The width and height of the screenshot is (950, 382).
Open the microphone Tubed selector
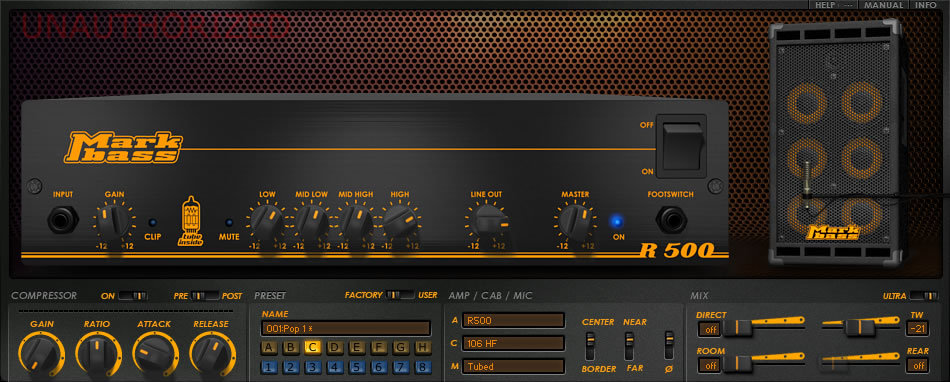pos(513,366)
